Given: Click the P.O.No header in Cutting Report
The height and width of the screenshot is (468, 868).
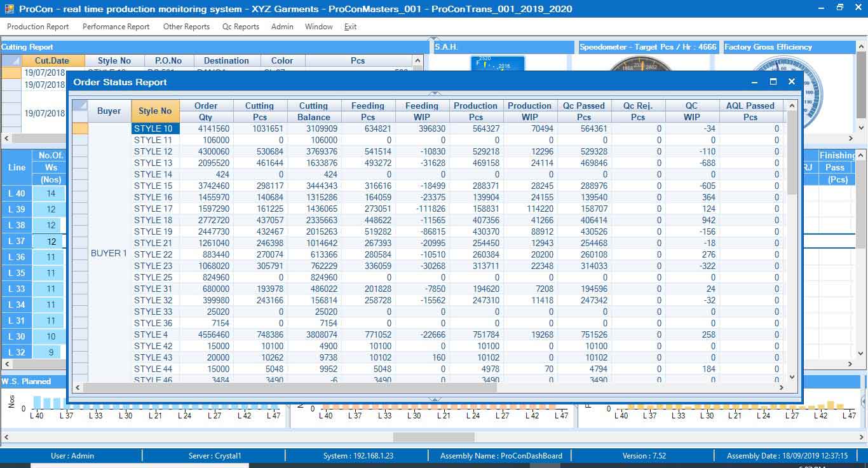Looking at the screenshot, I should click(168, 60).
